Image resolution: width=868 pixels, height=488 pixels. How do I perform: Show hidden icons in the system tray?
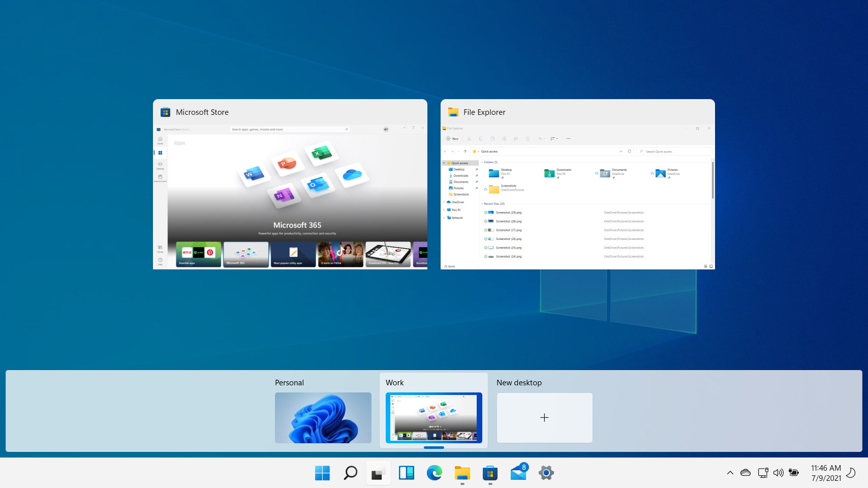point(730,473)
